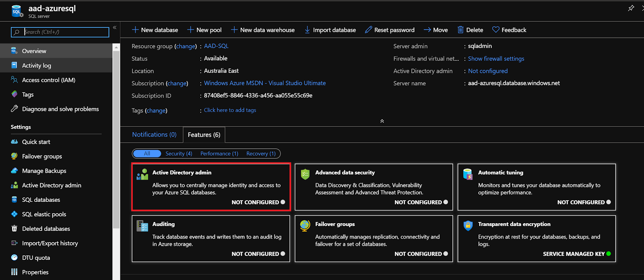Click DTU quota icon
This screenshot has height=280, width=644.
click(14, 258)
